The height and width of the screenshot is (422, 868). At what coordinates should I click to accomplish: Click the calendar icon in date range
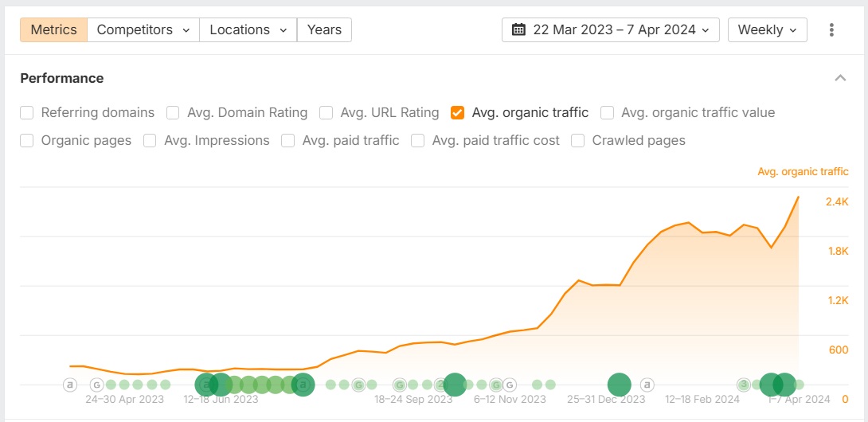click(518, 30)
